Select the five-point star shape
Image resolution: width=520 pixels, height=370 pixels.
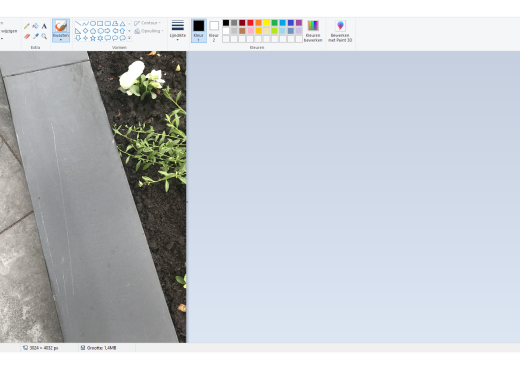(x=93, y=38)
